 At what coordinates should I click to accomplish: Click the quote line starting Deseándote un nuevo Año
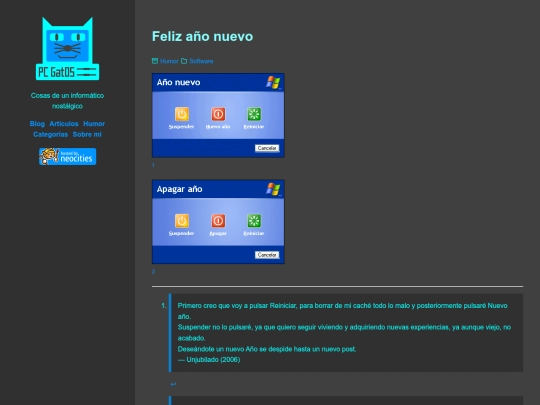(x=267, y=349)
